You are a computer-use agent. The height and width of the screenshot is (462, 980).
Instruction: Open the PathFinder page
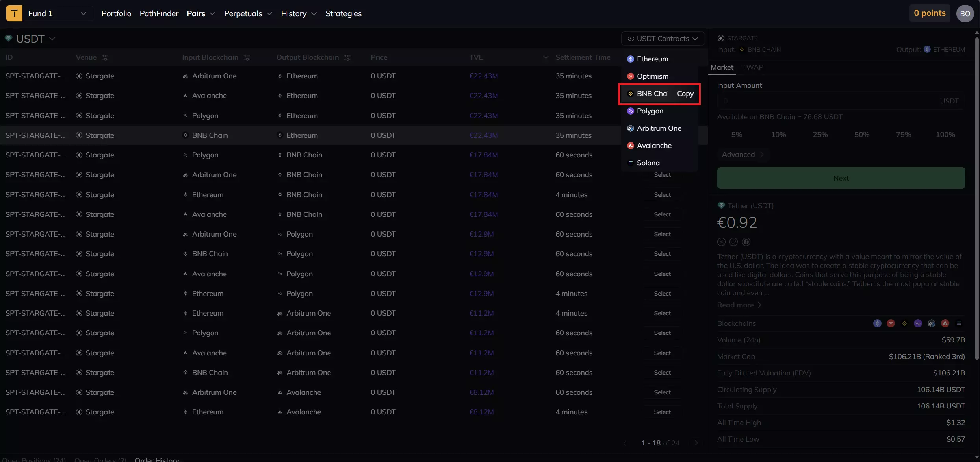[159, 13]
